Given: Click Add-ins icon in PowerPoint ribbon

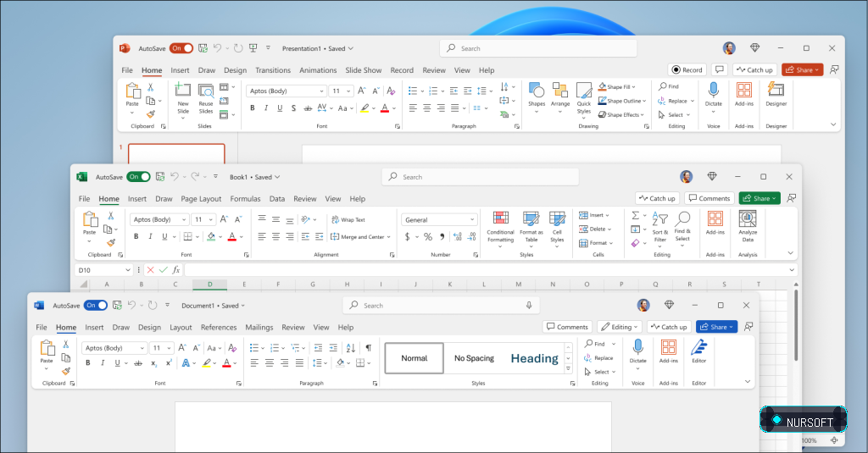Looking at the screenshot, I should (x=744, y=90).
